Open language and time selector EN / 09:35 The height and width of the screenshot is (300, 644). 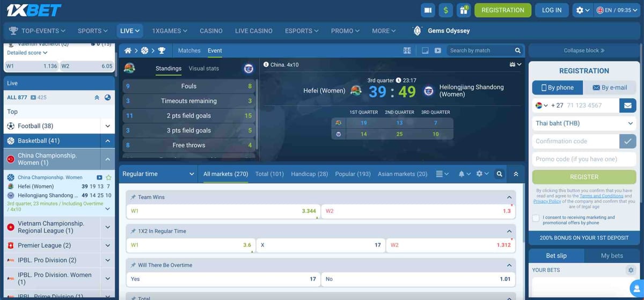pyautogui.click(x=617, y=10)
